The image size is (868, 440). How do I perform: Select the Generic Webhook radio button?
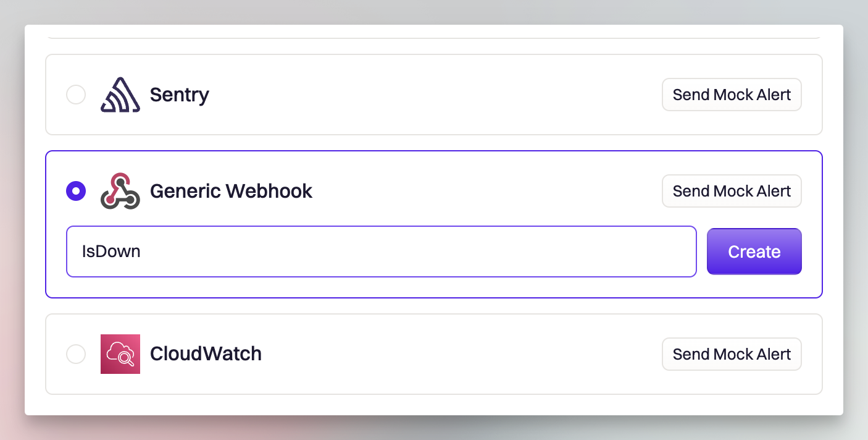click(x=76, y=191)
